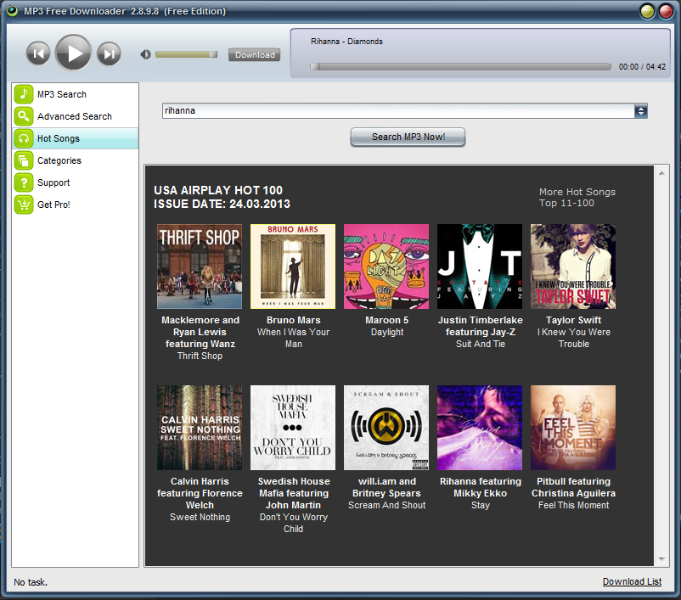This screenshot has height=600, width=681.
Task: Click the MP3 Search music note icon
Action: tap(23, 94)
